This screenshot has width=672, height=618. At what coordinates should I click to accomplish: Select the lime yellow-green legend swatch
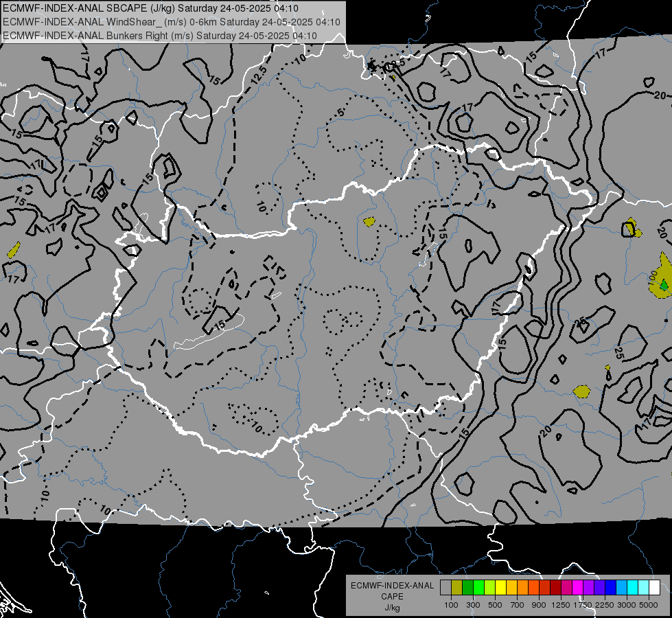click(x=489, y=587)
